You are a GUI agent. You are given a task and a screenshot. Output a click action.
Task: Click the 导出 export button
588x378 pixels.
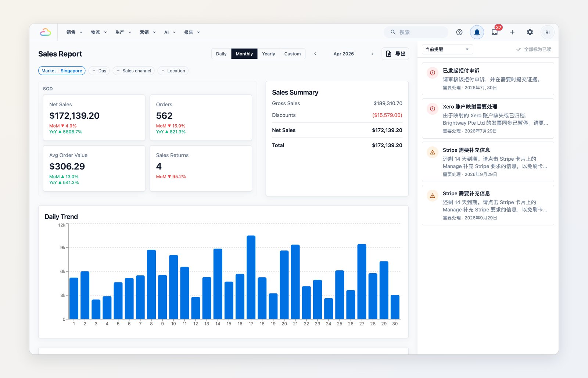click(395, 54)
